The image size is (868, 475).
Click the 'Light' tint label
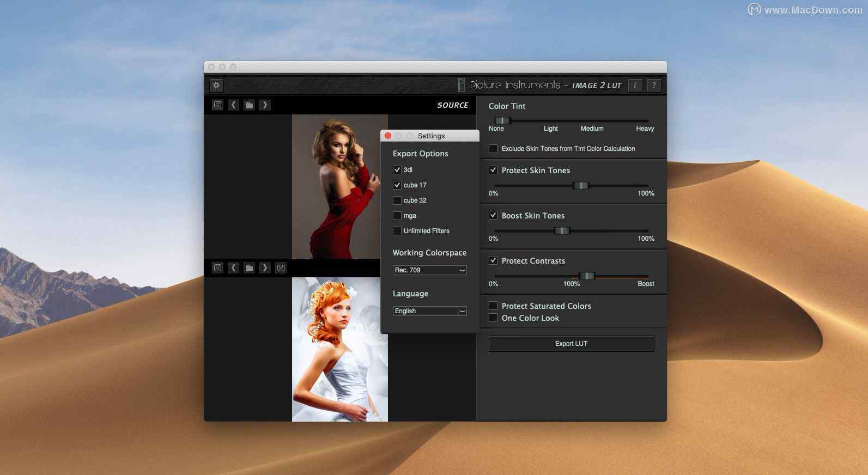tap(550, 129)
